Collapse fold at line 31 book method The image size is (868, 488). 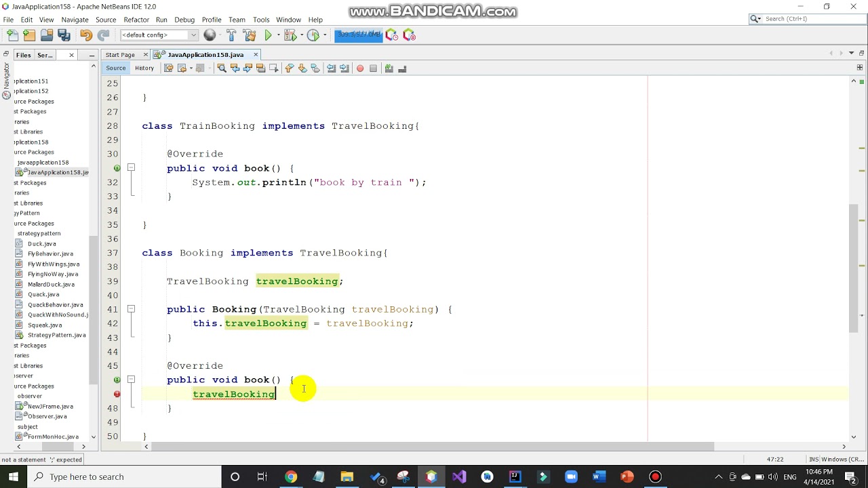click(x=131, y=168)
